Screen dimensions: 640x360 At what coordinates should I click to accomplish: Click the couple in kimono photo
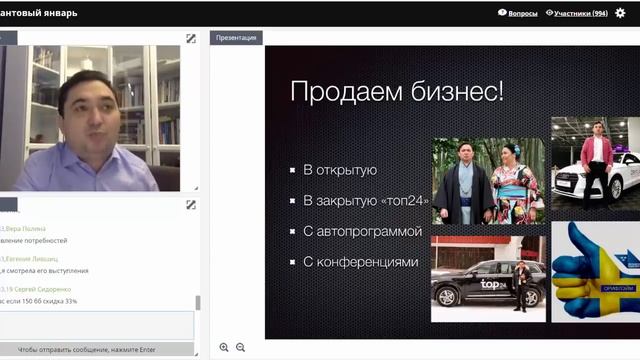tap(488, 181)
